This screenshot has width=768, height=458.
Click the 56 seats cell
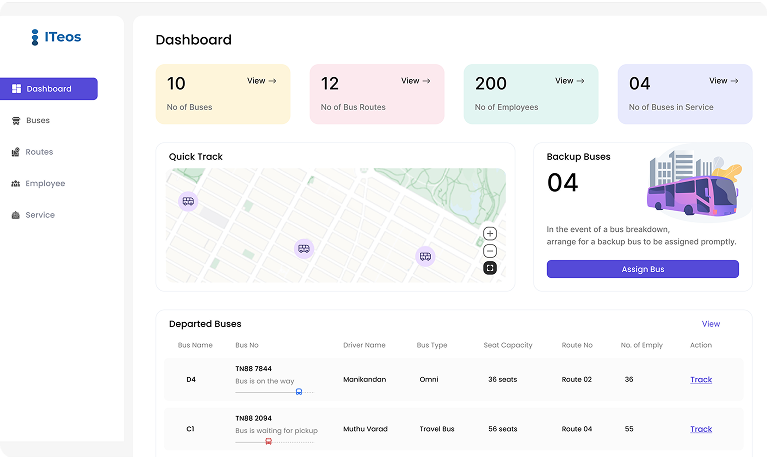click(x=503, y=429)
